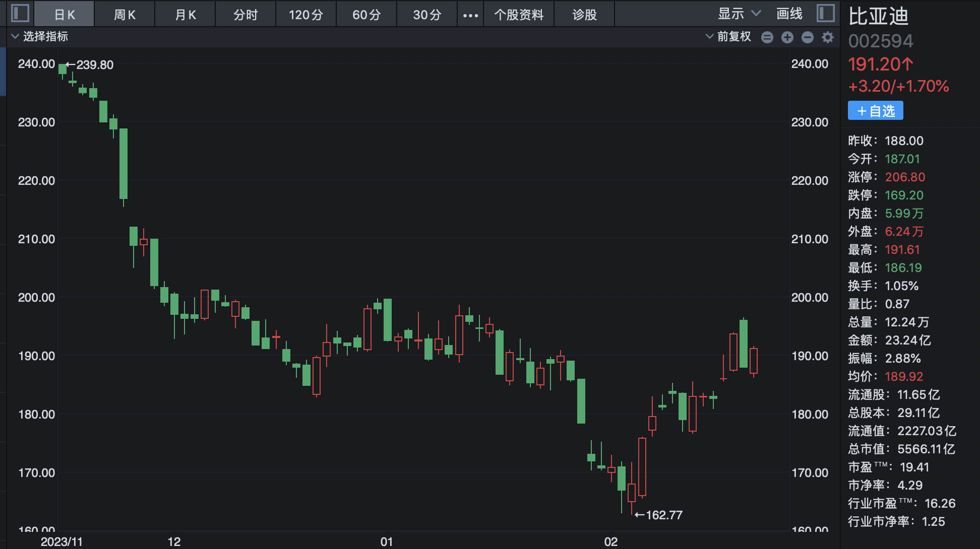Open the 前复权 adjustment dropdown
This screenshot has width=980, height=549.
pos(728,36)
